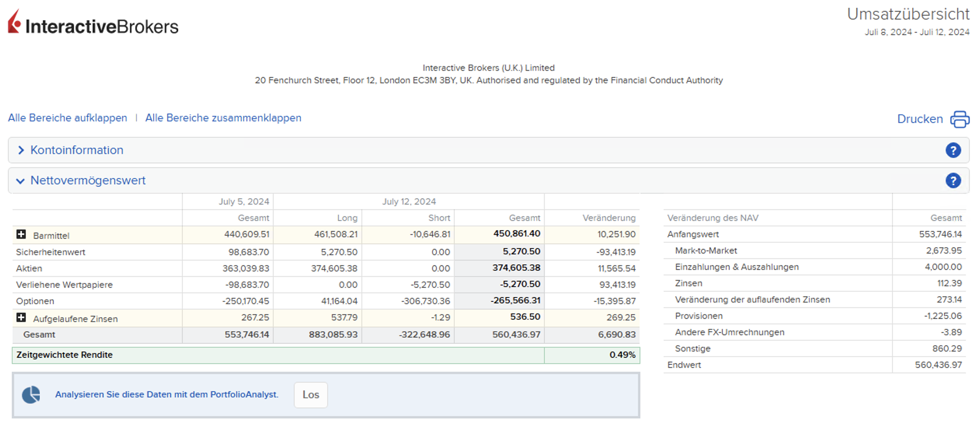Expand the Barmittel row plus icon
Image resolution: width=980 pixels, height=424 pixels.
pyautogui.click(x=21, y=234)
